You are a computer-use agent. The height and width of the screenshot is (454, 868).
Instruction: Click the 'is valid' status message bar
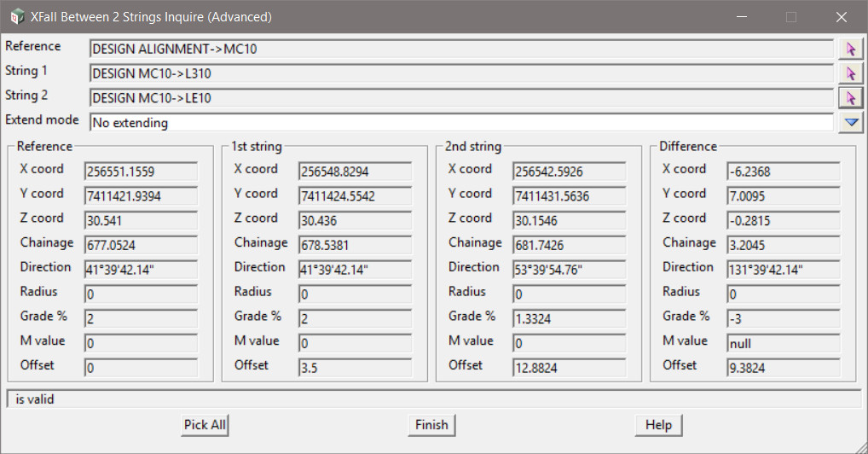(433, 399)
